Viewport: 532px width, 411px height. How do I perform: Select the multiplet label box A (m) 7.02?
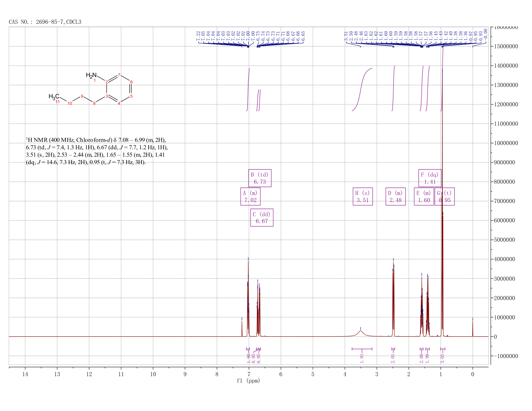(x=251, y=197)
